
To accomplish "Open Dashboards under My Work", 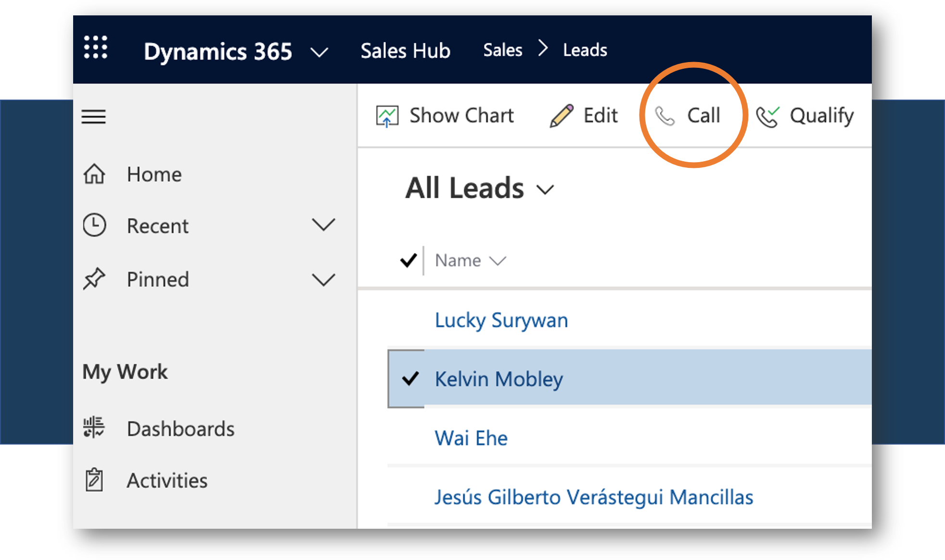I will click(180, 429).
